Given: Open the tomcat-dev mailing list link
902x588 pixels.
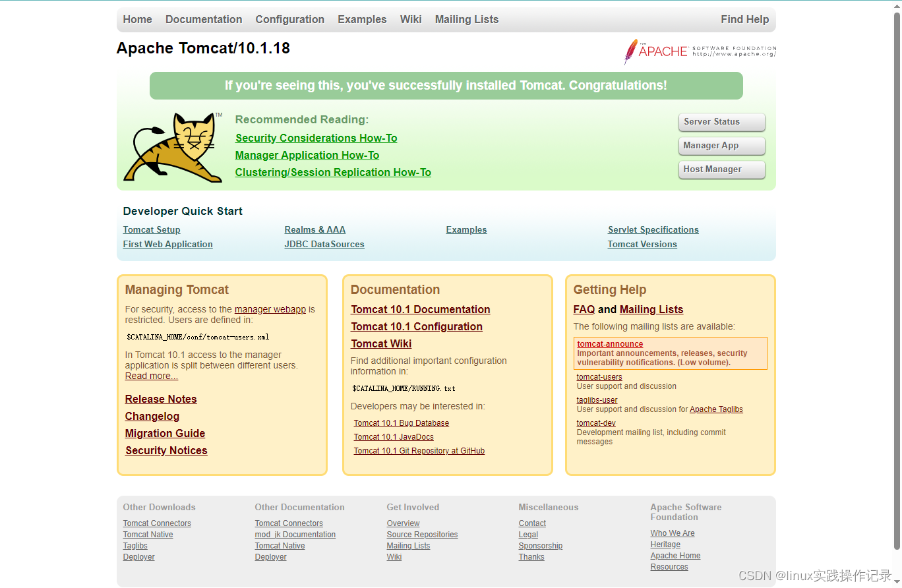Looking at the screenshot, I should tap(596, 423).
